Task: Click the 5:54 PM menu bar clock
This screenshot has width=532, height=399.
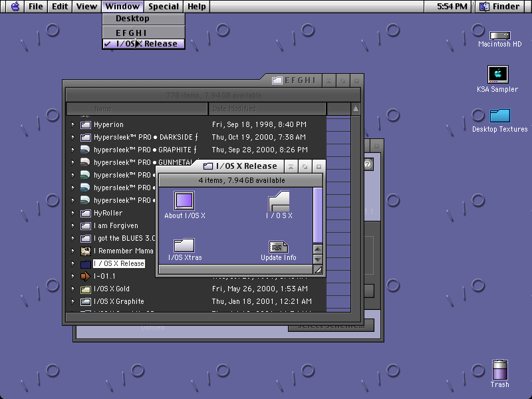Action: pos(452,6)
